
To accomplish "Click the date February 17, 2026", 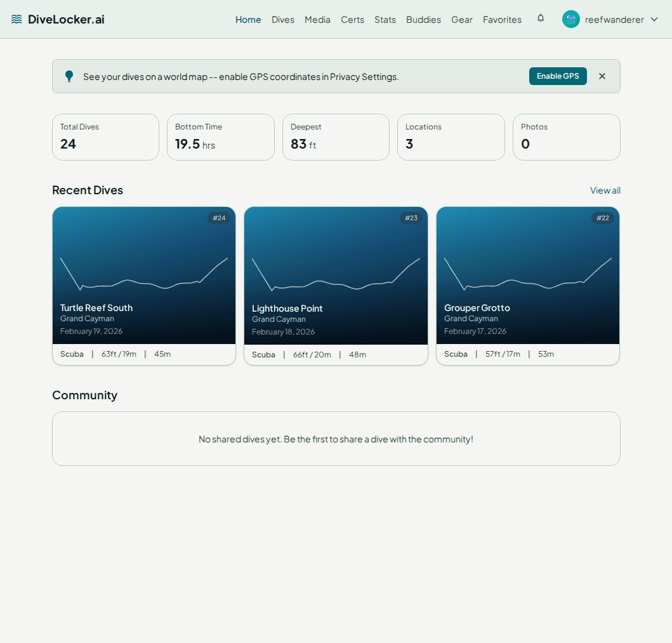I will tap(475, 331).
